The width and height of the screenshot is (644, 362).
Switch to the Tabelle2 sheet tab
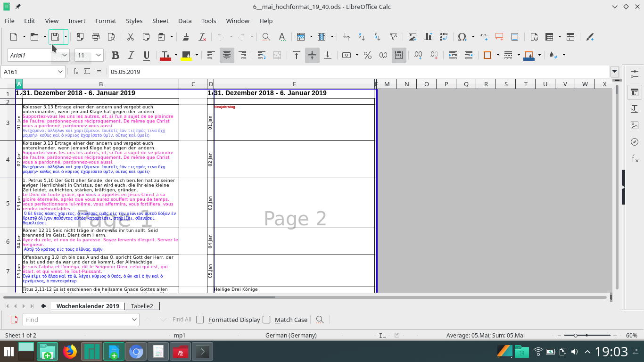142,306
